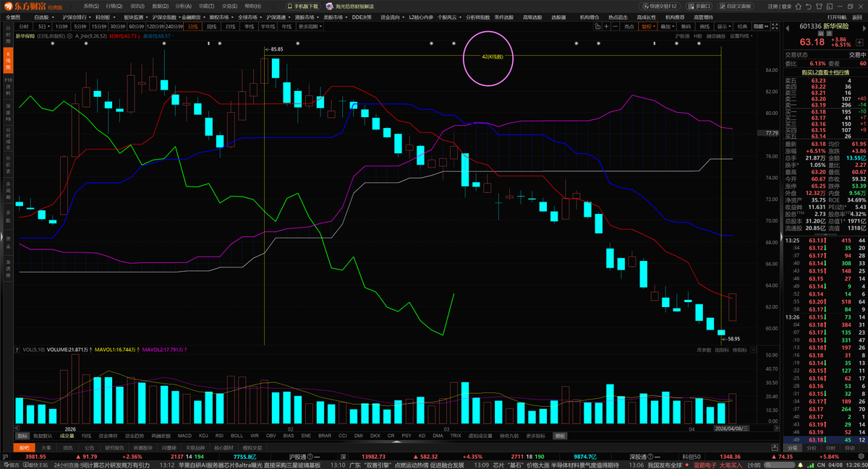Expand the 科创板 dropdown
This screenshot has width=868, height=469.
pyautogui.click(x=105, y=16)
